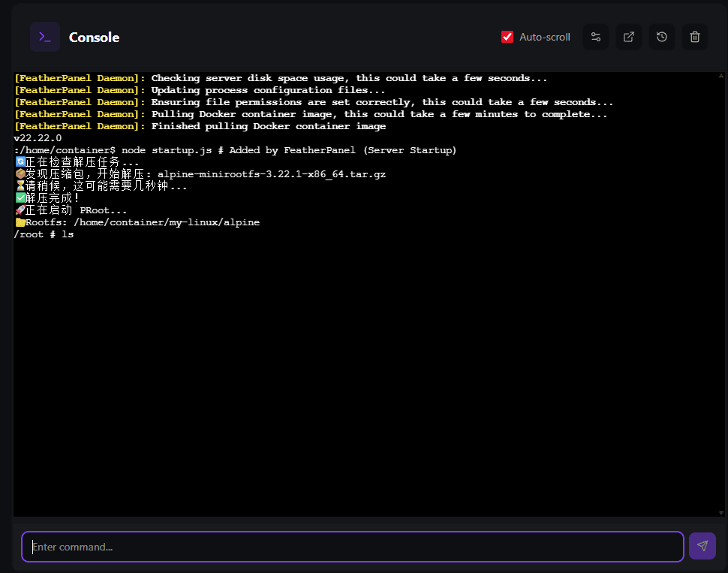The width and height of the screenshot is (728, 573).
Task: Click the purple terminal prompt icon
Action: (x=45, y=37)
